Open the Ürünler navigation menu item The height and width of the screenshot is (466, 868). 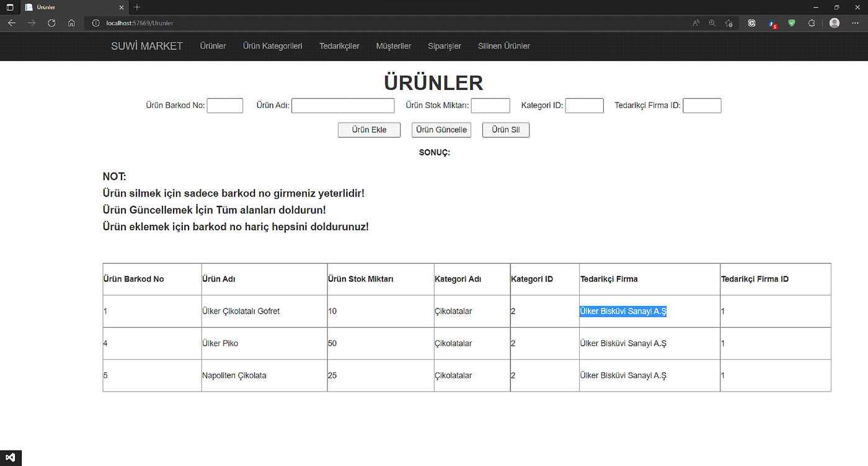point(213,46)
